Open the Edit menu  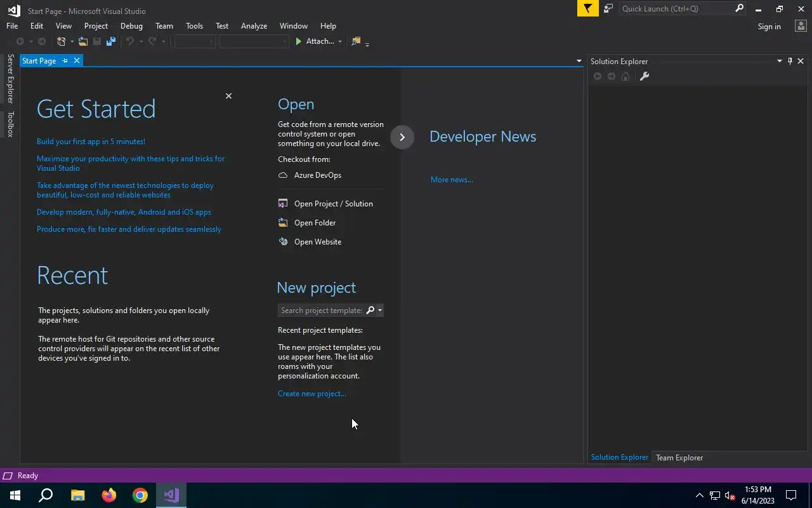coord(37,26)
